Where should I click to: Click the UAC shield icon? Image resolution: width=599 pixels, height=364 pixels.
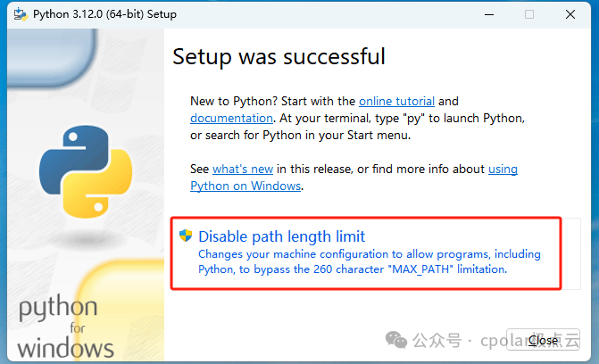click(x=186, y=236)
